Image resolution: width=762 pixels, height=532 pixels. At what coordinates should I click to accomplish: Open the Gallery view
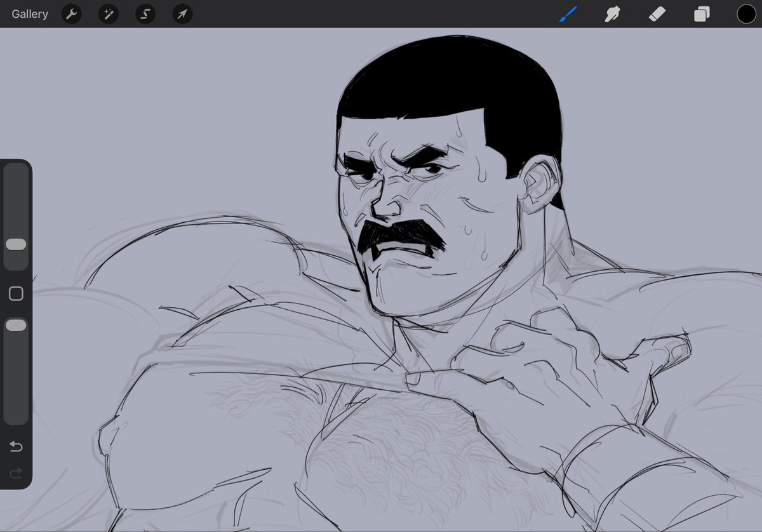[x=30, y=14]
